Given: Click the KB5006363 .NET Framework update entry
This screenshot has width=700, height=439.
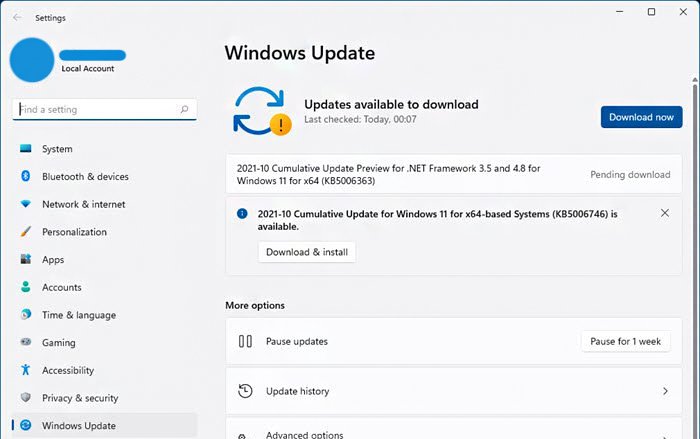Looking at the screenshot, I should point(454,174).
